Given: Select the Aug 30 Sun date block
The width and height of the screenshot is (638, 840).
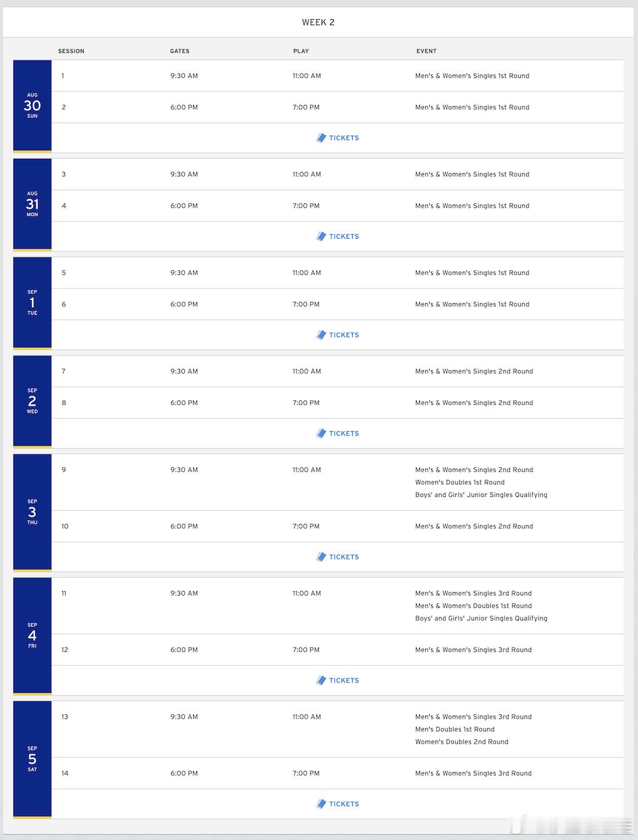Looking at the screenshot, I should [33, 106].
